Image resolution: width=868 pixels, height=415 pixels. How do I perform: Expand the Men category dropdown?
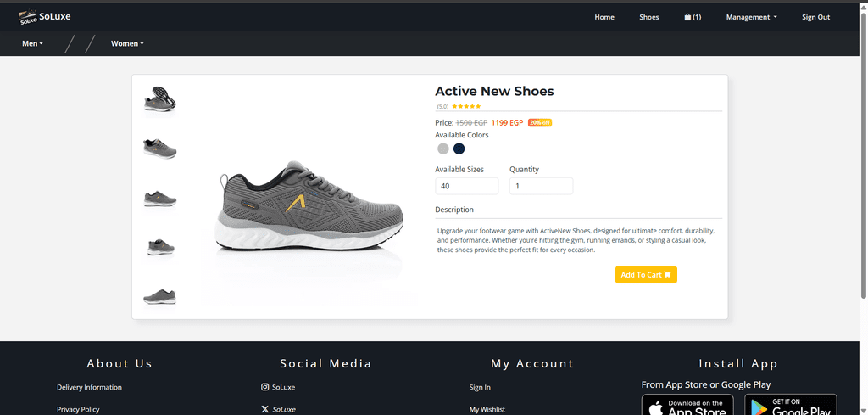pyautogui.click(x=32, y=43)
